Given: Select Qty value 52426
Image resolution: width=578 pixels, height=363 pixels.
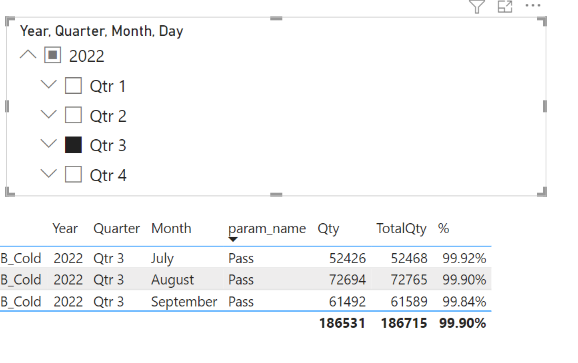Looking at the screenshot, I should (x=347, y=258).
